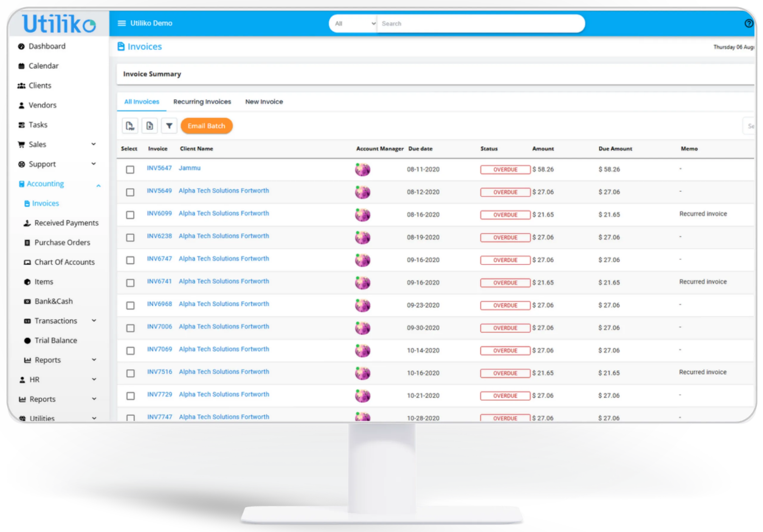763x532 pixels.
Task: Select the INV6238 row checkbox
Action: pyautogui.click(x=130, y=237)
